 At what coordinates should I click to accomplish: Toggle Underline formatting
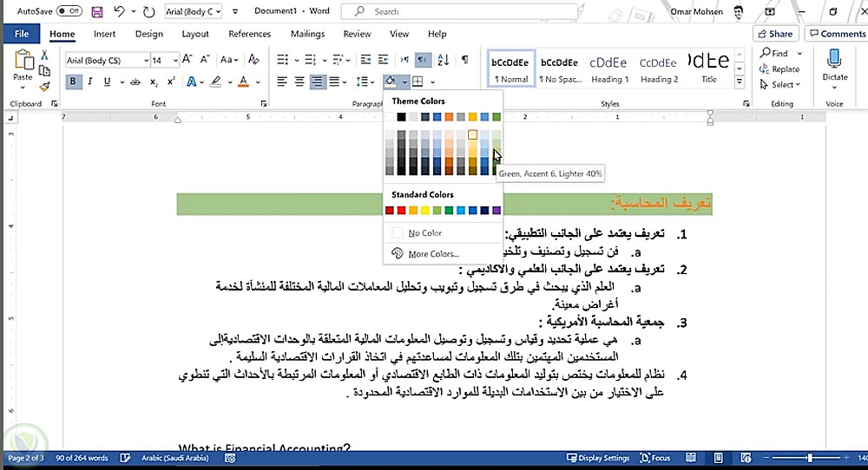point(107,82)
